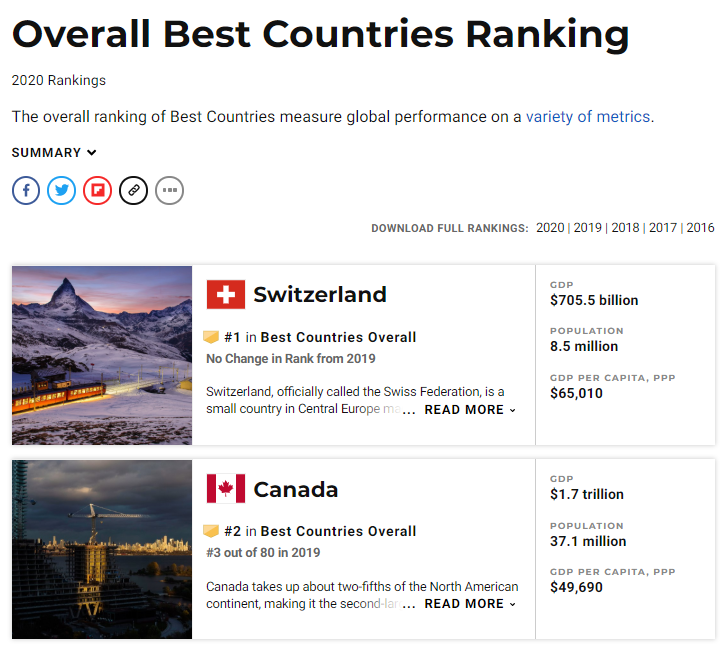This screenshot has width=724, height=647.
Task: Click the Canada flag icon
Action: coord(226,488)
